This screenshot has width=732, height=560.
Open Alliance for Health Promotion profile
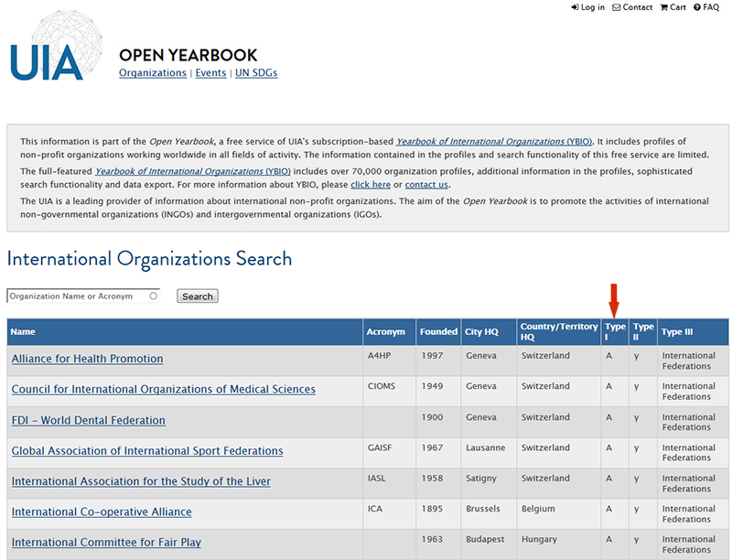87,359
